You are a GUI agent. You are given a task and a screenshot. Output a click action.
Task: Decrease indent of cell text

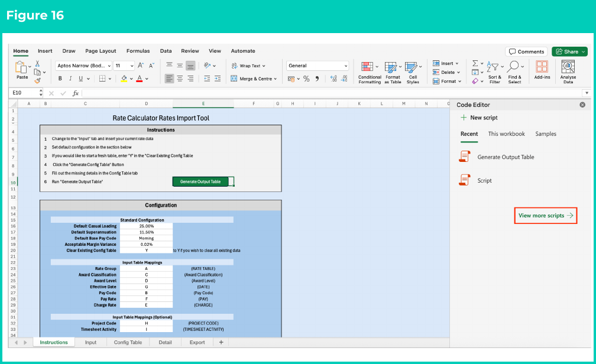coord(207,79)
